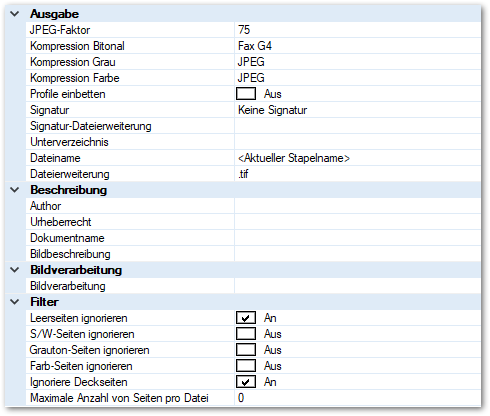The image size is (490, 416).
Task: Enable S/W-Seiten ignorieren checkbox
Action: click(246, 334)
